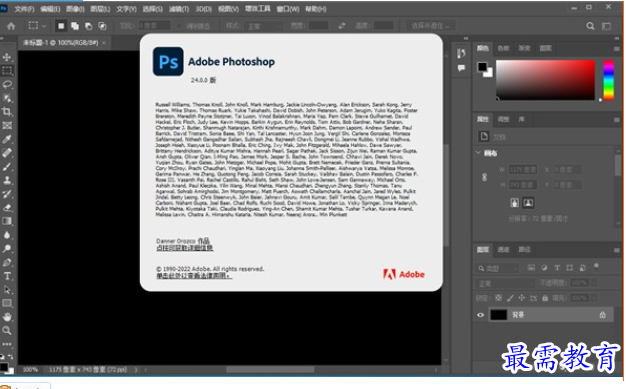Image resolution: width=626 pixels, height=389 pixels.
Task: Select the Brush tool
Action: (x=7, y=167)
